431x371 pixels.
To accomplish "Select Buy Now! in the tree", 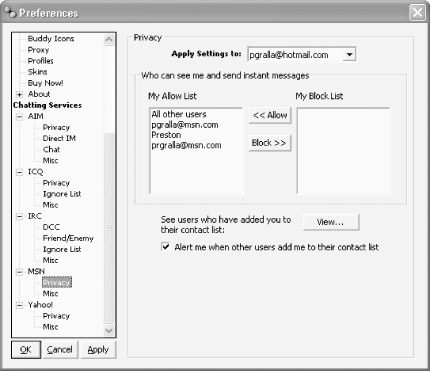I will pyautogui.click(x=45, y=83).
